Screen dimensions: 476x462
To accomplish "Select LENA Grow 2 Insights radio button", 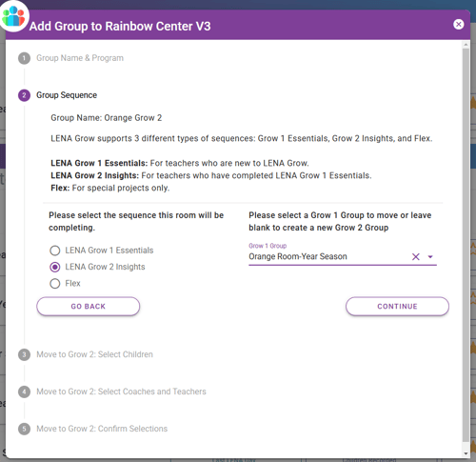I will [x=55, y=267].
